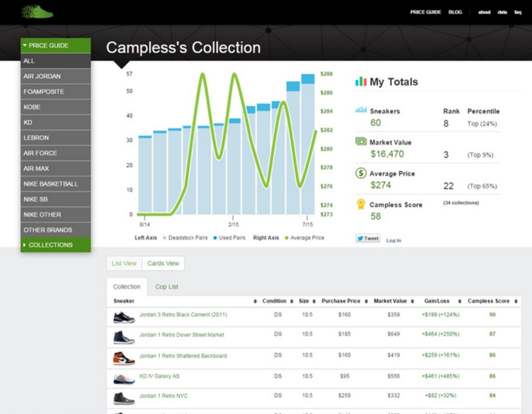The width and height of the screenshot is (532, 414).
Task: Select ALL in the price guide menu
Action: coord(55,61)
